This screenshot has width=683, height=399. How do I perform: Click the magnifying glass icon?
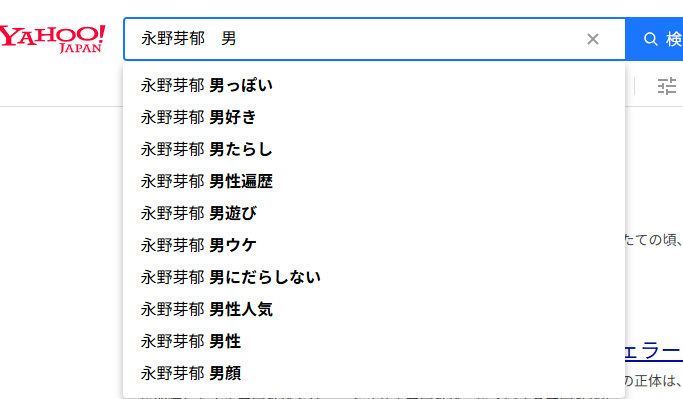[650, 39]
